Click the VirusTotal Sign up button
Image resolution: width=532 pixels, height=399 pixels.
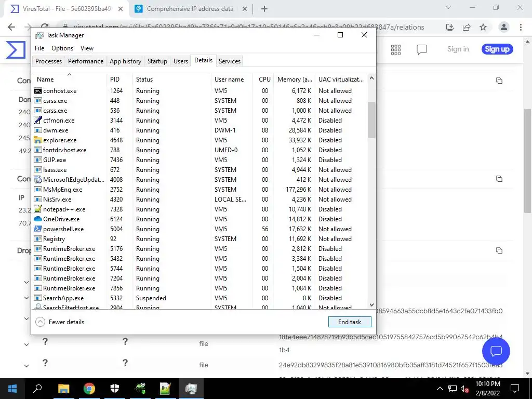point(497,49)
